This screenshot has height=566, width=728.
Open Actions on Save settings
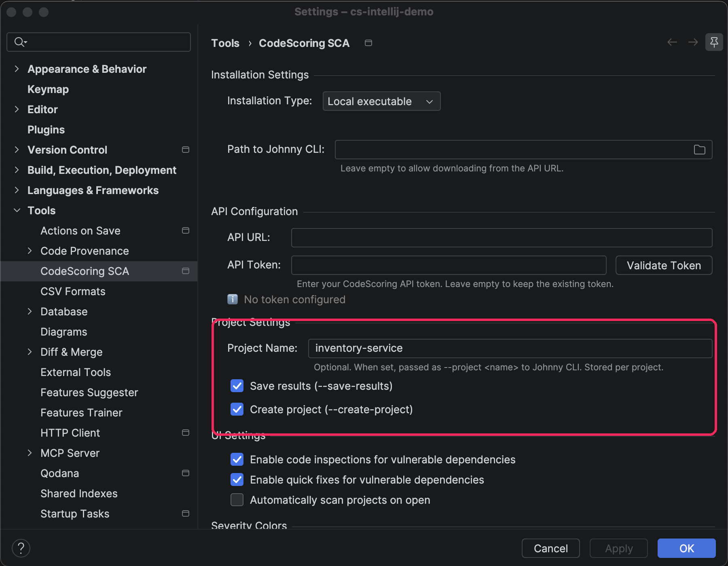[x=80, y=230]
